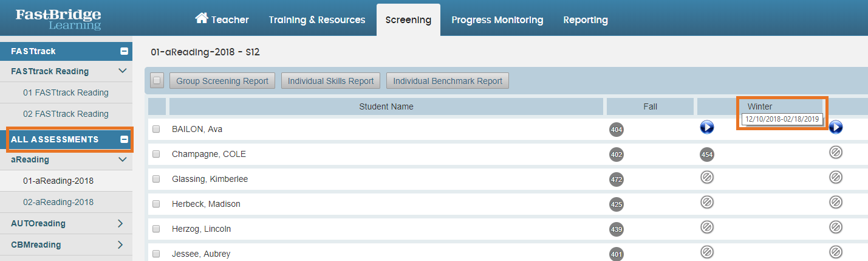Image resolution: width=868 pixels, height=261 pixels.
Task: Open Training & Resources tab
Action: 317,19
